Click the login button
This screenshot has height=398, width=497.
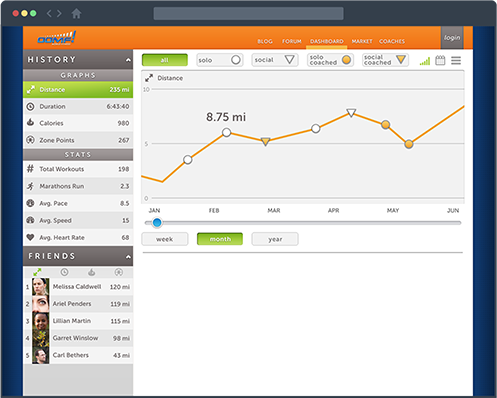(452, 38)
